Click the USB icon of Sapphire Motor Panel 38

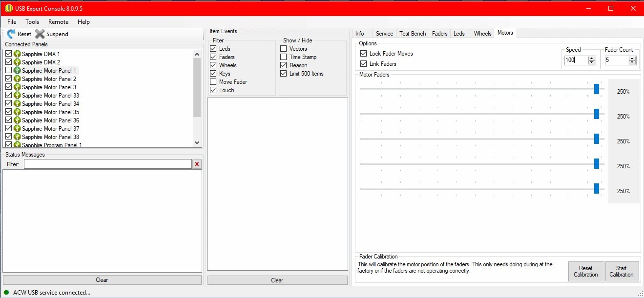point(17,137)
